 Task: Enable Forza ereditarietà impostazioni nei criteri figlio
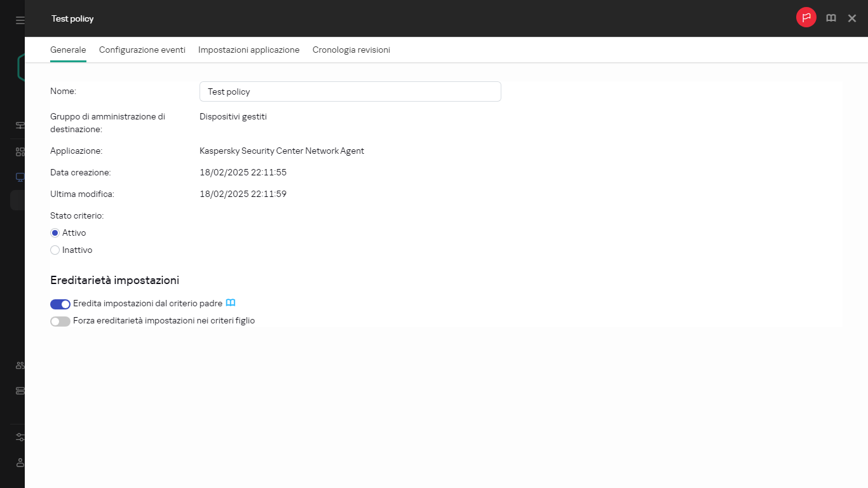coord(60,322)
